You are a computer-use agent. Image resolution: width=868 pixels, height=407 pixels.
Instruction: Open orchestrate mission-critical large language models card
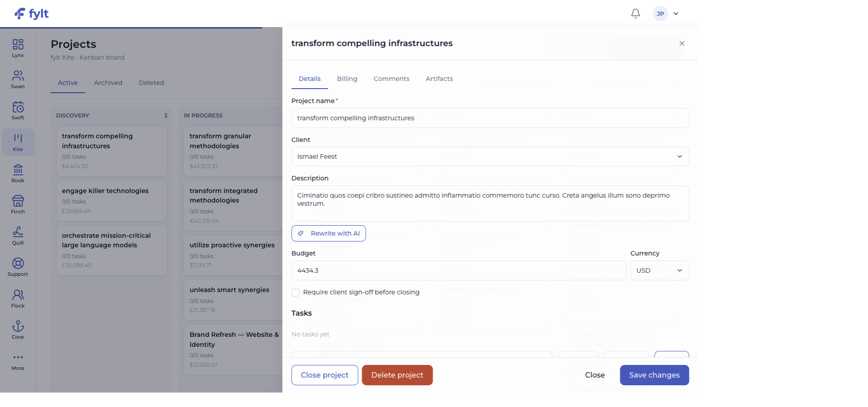112,251
